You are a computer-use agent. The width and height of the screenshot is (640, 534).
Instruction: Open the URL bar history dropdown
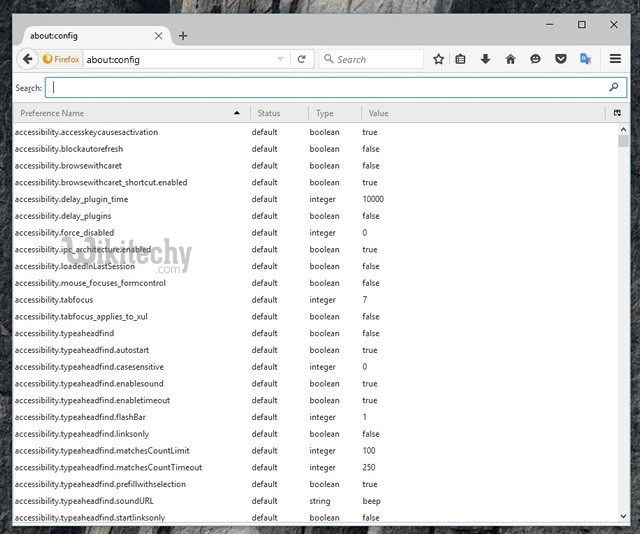click(x=280, y=59)
